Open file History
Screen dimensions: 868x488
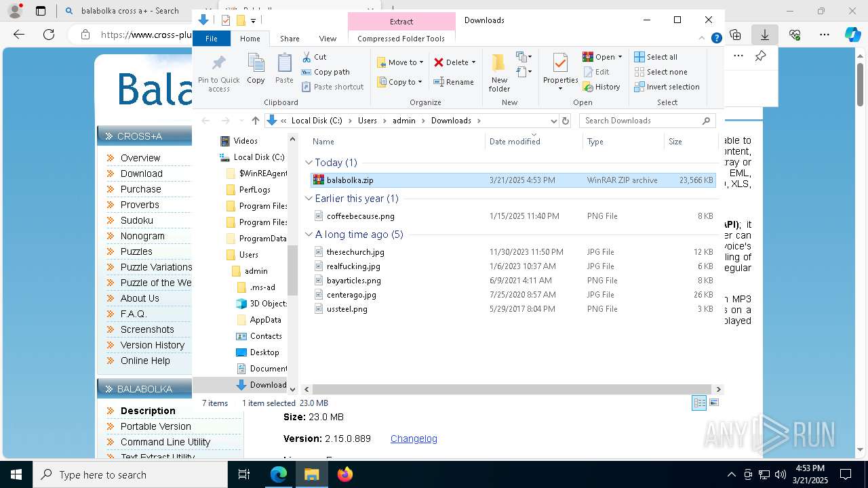click(601, 87)
